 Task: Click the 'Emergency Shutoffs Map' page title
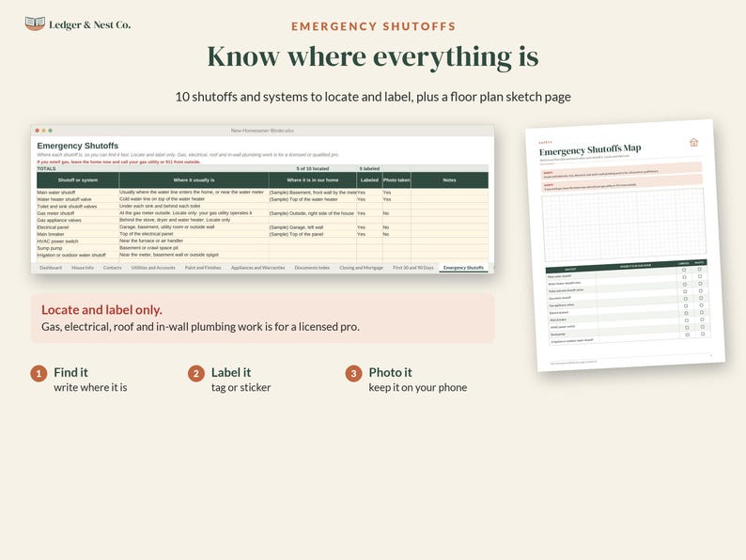pos(590,150)
